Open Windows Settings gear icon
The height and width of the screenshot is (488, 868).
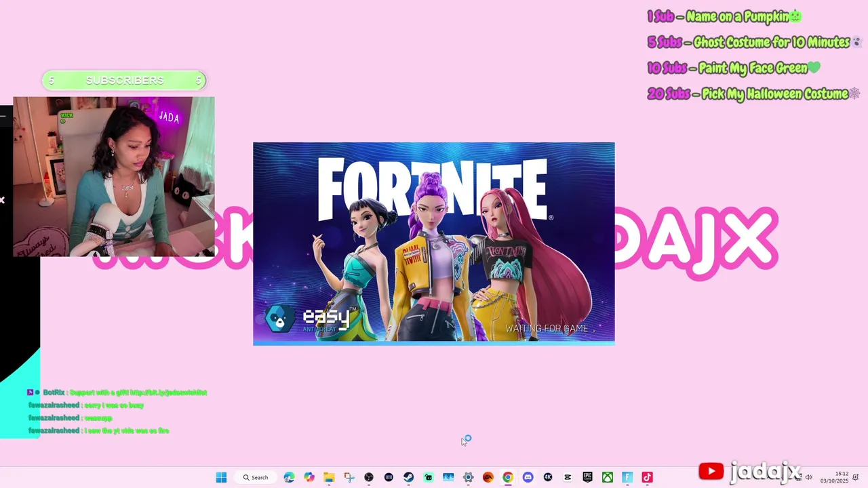point(468,477)
